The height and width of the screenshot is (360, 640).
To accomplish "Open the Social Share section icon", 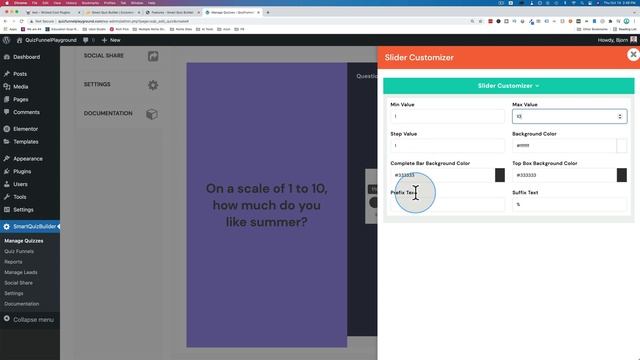I will point(153,56).
